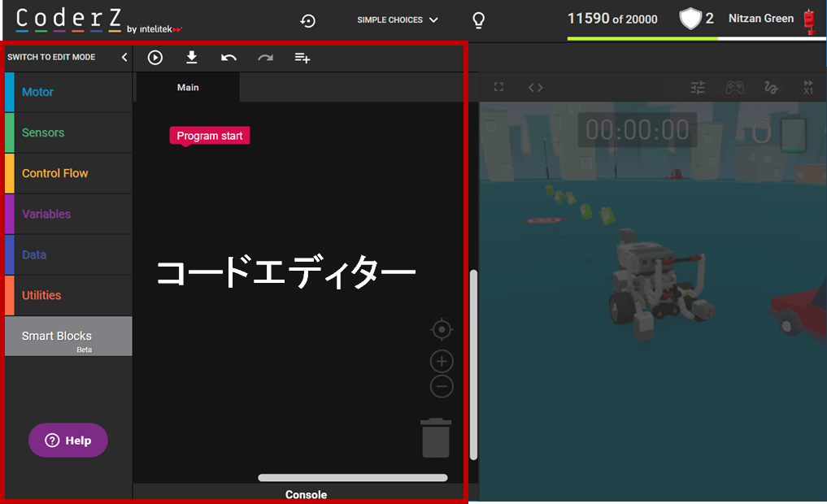Center the workspace with target icon
Screen dimensions: 827x504
coord(442,329)
